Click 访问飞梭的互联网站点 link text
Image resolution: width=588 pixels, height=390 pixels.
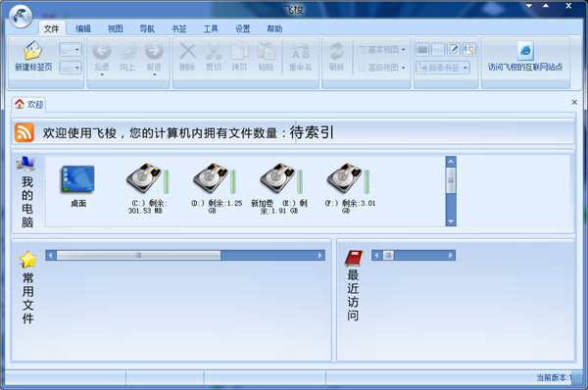[525, 68]
